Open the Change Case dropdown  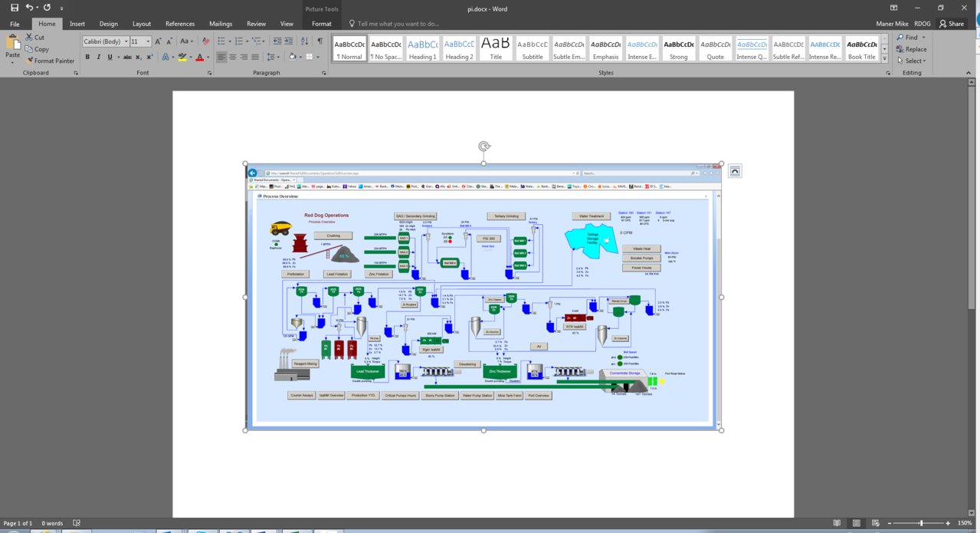pos(187,41)
